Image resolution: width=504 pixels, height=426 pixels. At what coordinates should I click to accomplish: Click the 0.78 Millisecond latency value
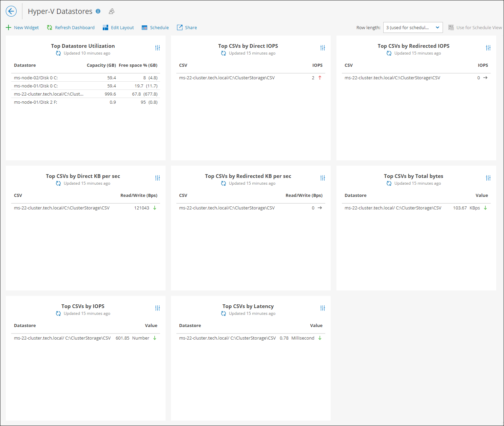click(297, 338)
